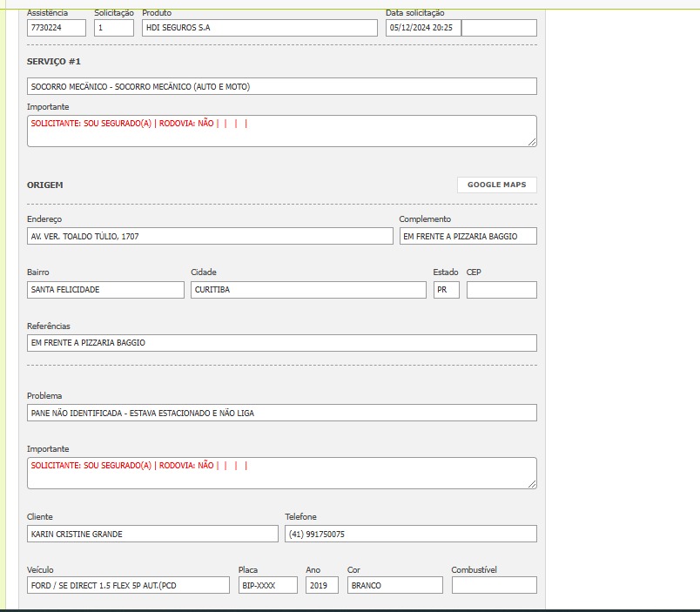Click the first Importante text area under Serviço #1
Screen dimensions: 700x612
click(282, 131)
